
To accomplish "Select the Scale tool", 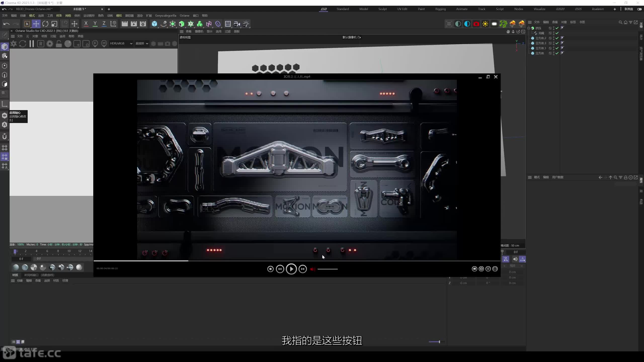I will 54,24.
